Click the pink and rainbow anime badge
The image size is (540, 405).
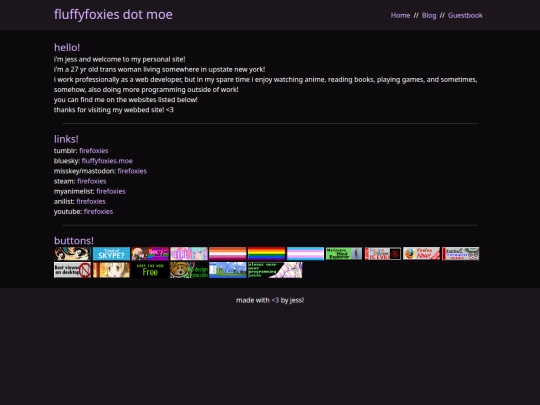coord(150,254)
